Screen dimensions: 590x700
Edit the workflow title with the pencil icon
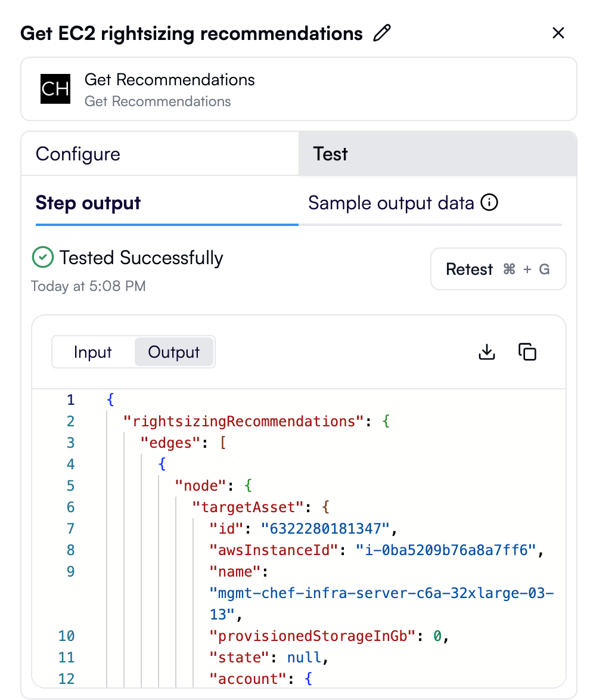pyautogui.click(x=381, y=33)
